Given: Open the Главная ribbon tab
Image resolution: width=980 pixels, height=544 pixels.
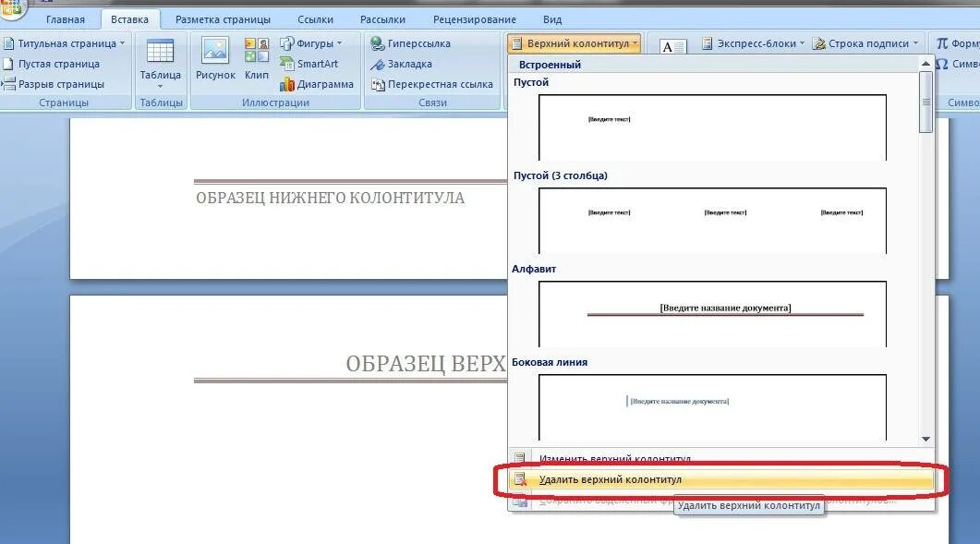Looking at the screenshot, I should tap(65, 19).
